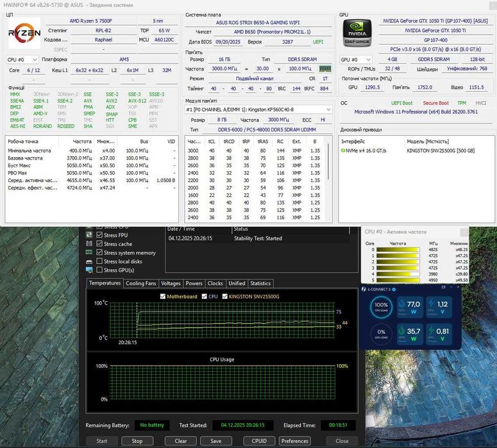Screen dimensions: 497x448
Task: Click the green RAM module icon beside memory frequency
Action: click(325, 69)
